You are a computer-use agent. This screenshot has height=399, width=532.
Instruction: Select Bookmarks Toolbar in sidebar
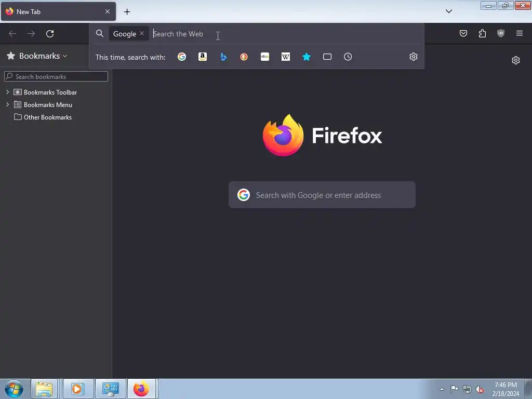coord(50,92)
